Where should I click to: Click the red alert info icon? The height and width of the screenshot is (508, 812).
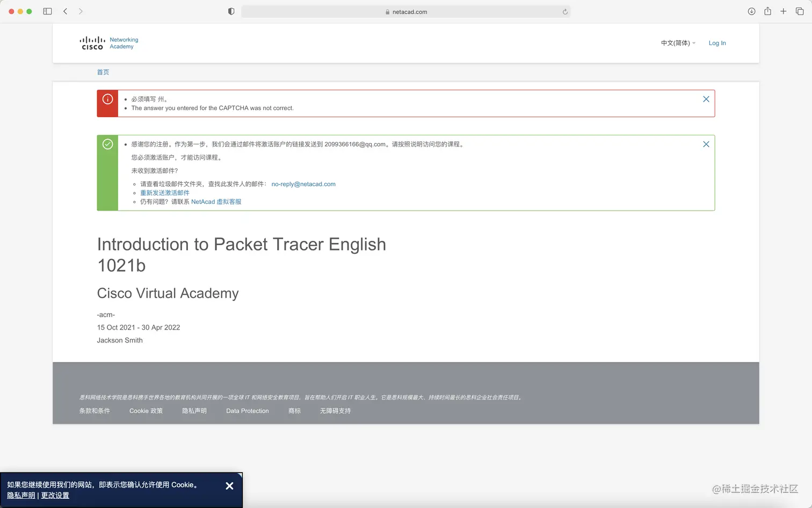[x=107, y=99]
